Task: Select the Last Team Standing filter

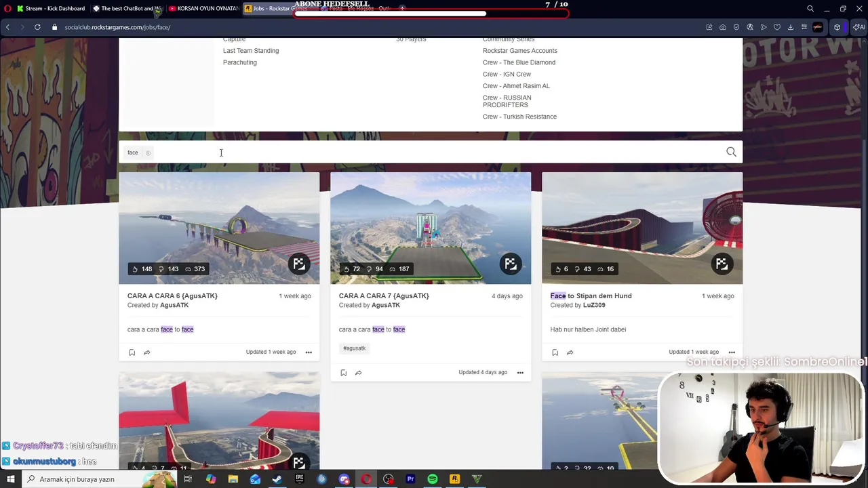Action: coord(251,51)
